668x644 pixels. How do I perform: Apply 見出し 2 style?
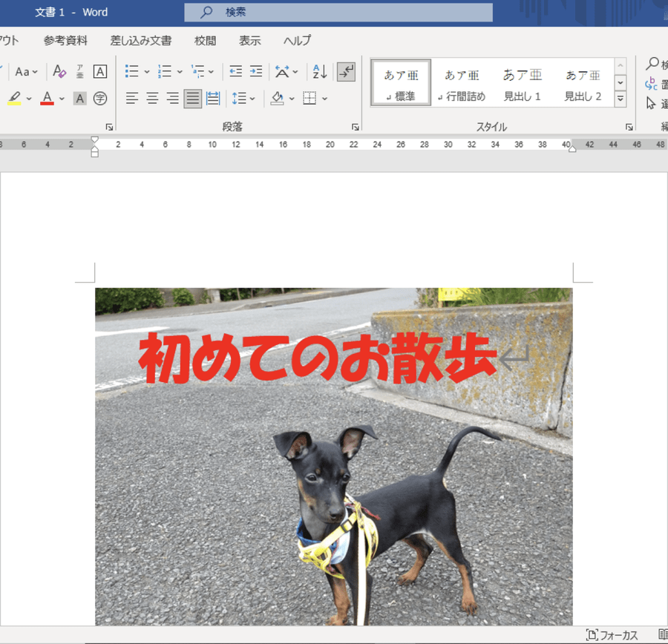pyautogui.click(x=583, y=82)
